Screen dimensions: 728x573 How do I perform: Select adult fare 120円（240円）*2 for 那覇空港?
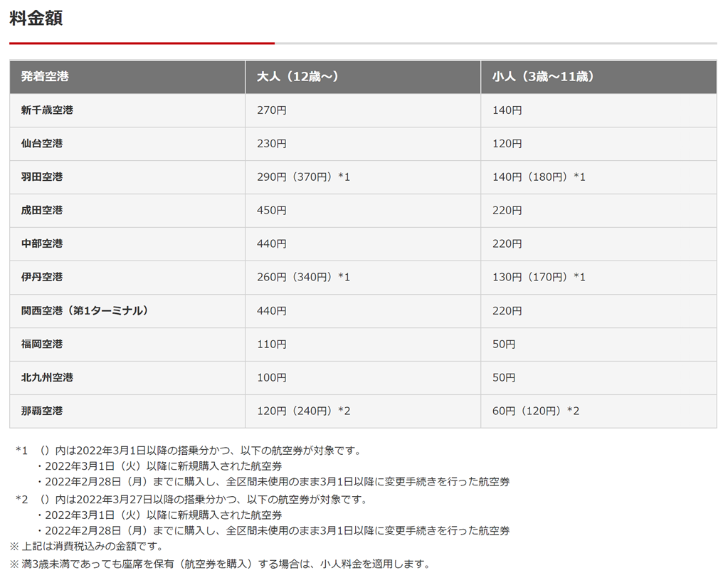(303, 411)
